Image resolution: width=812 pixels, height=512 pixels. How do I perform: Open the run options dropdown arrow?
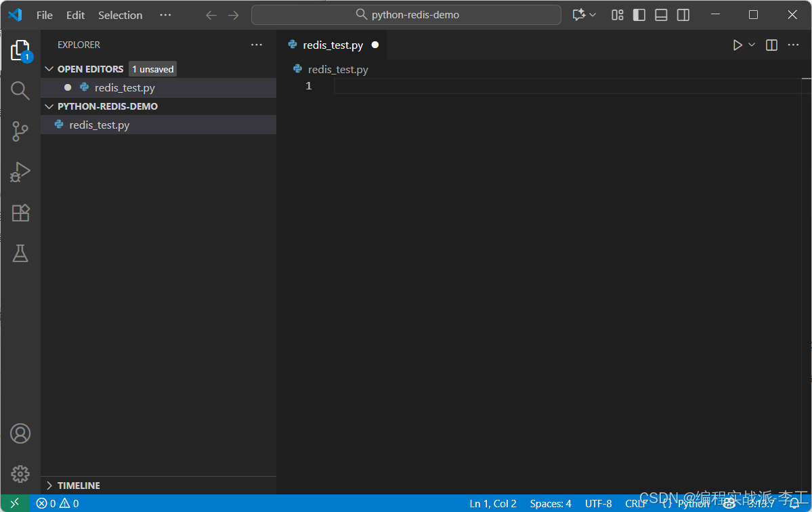[752, 45]
